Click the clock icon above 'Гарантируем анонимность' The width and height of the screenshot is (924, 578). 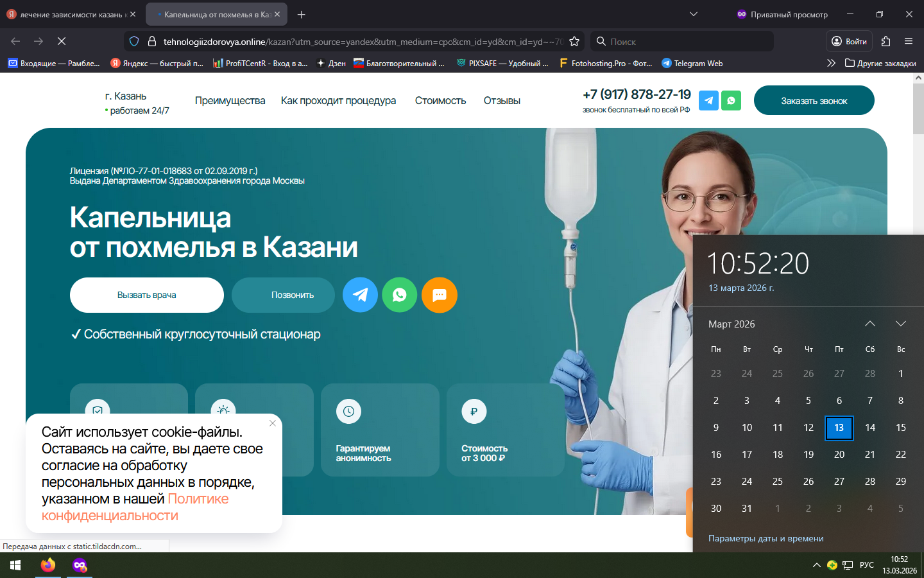click(x=348, y=411)
